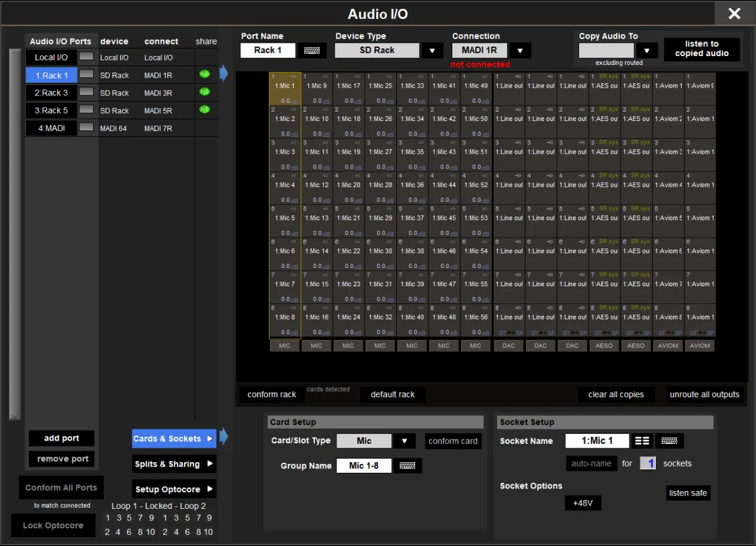Expand the Card/Slot Type dropdown
Image resolution: width=756 pixels, height=546 pixels.
pyautogui.click(x=404, y=441)
